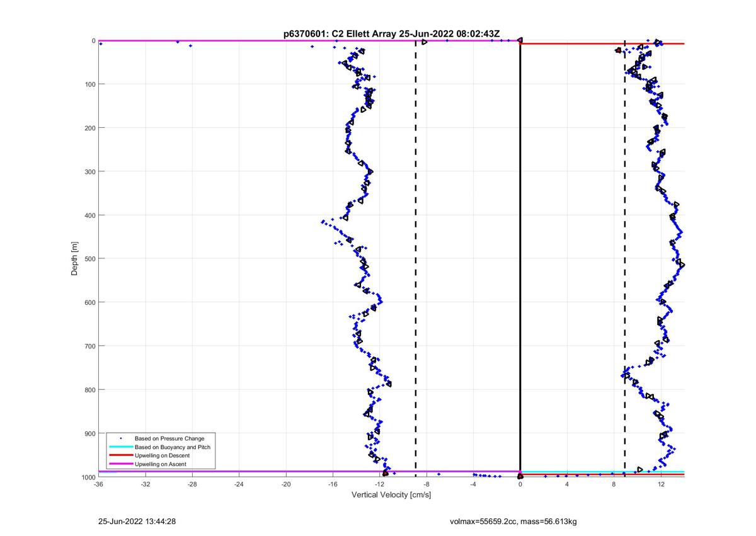Image resolution: width=756 pixels, height=536 pixels.
Task: Click the timestamp '25-Jun-2022 13:44:28'
Action: 136,522
